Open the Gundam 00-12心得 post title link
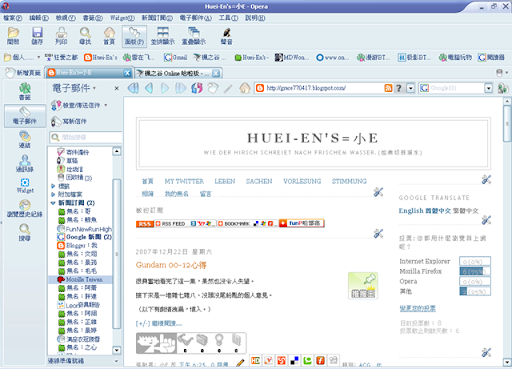 click(x=171, y=265)
